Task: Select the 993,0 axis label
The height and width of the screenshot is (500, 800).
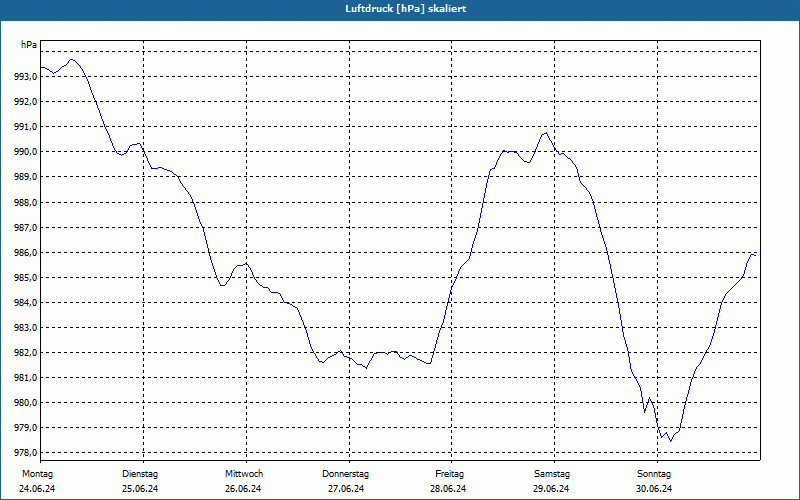Action: (26, 77)
